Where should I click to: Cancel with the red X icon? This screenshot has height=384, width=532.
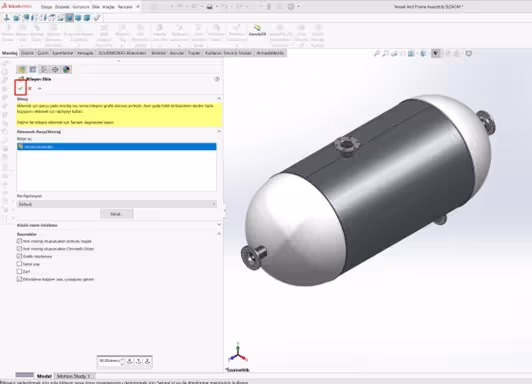(x=30, y=88)
